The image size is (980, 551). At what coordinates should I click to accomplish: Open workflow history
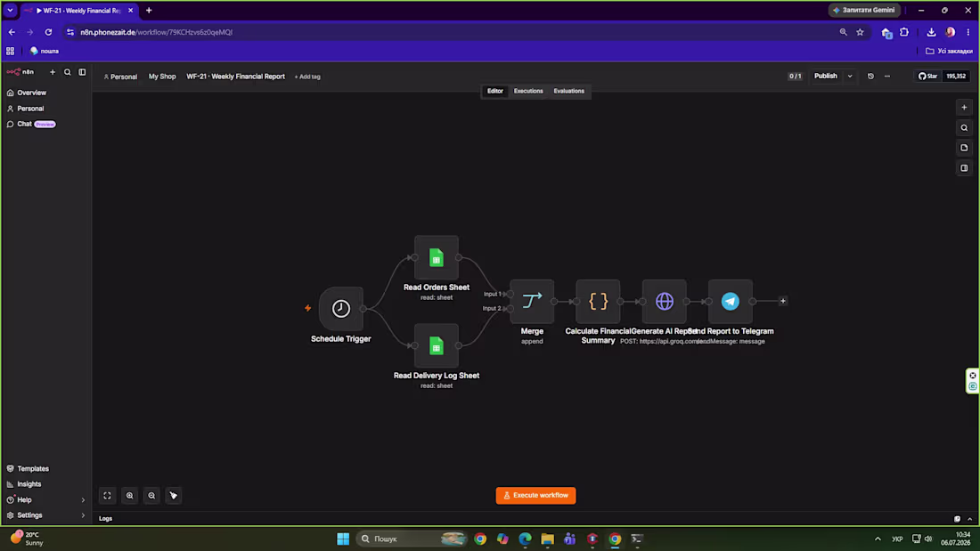click(x=870, y=77)
